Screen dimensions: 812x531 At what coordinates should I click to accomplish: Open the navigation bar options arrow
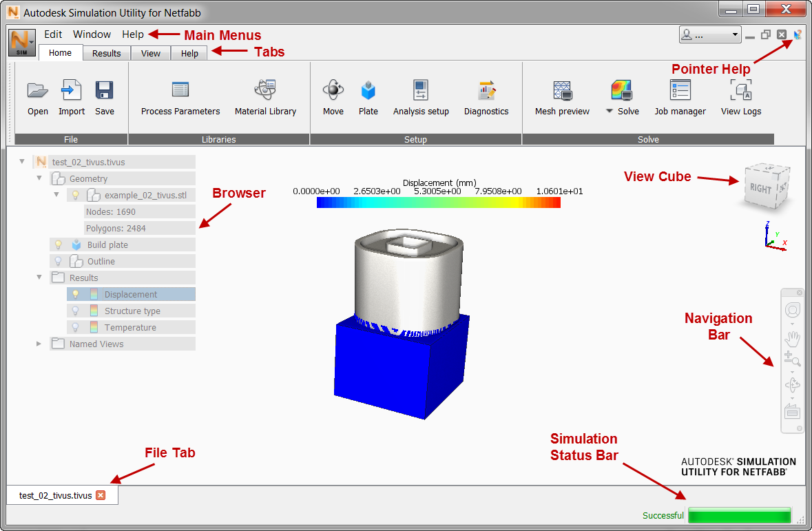(799, 429)
